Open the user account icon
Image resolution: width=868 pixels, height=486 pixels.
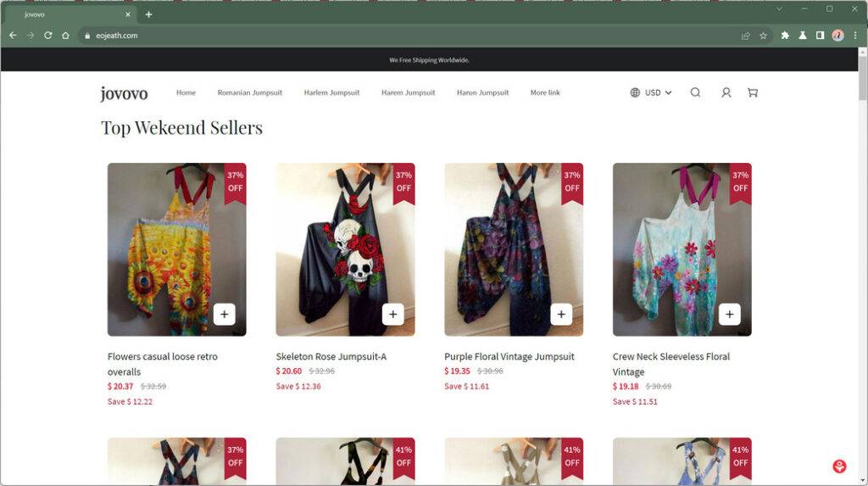click(x=726, y=92)
